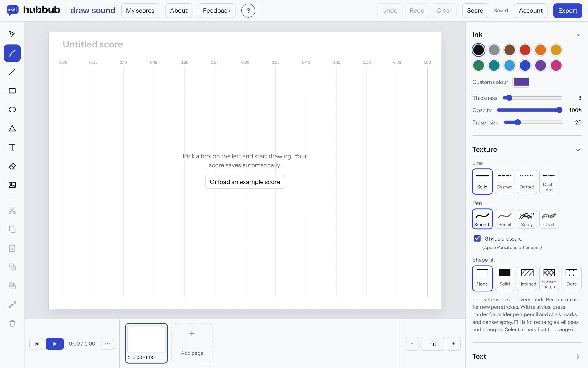Image resolution: width=588 pixels, height=368 pixels.
Task: Click the Export button
Action: click(x=567, y=11)
